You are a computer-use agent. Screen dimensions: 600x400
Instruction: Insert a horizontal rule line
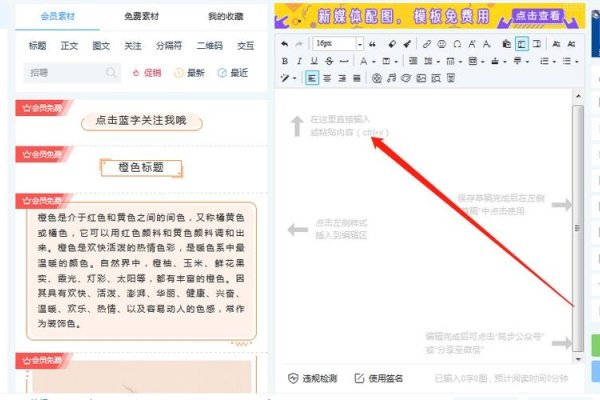click(x=344, y=61)
